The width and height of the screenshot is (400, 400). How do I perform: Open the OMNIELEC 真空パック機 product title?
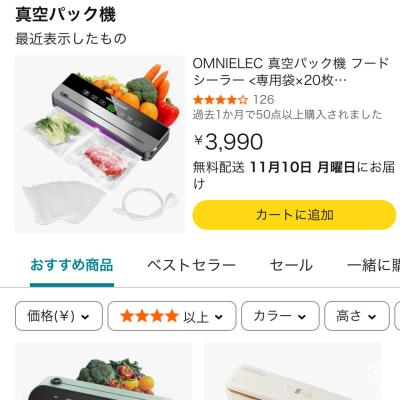pyautogui.click(x=291, y=72)
